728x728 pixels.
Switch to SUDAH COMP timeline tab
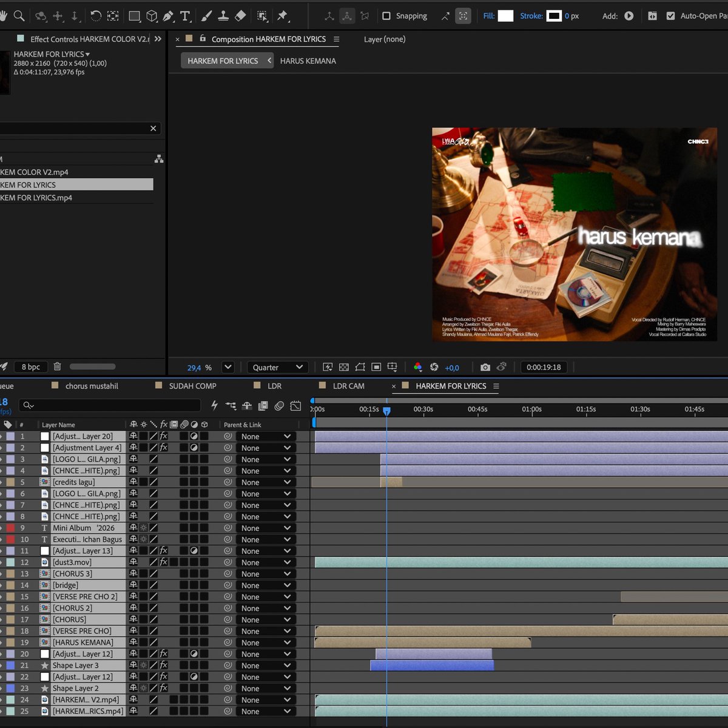[192, 386]
